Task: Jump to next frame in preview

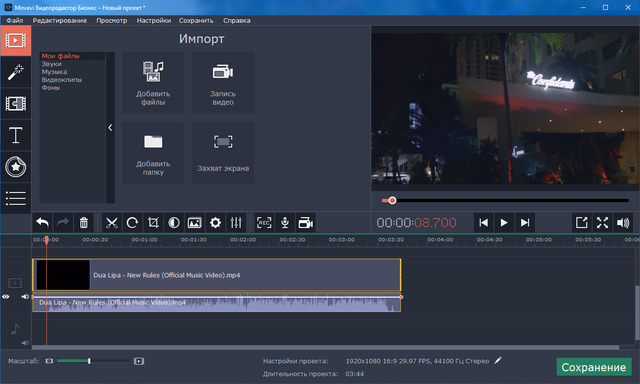Action: [525, 223]
